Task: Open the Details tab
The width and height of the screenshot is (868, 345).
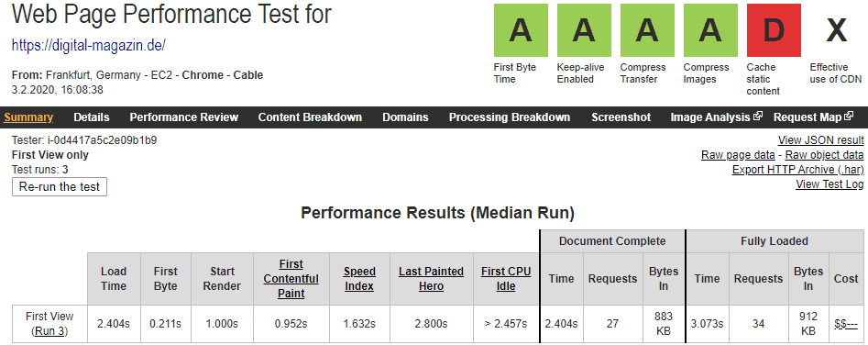Action: [x=92, y=117]
